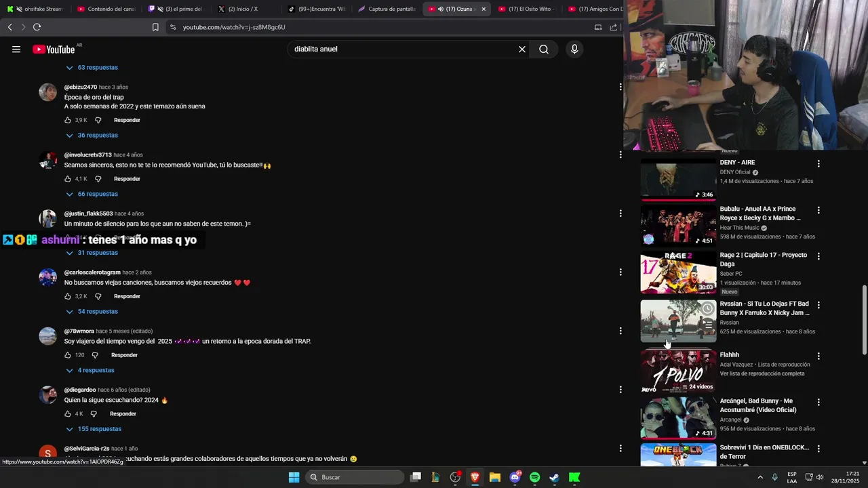
Task: Expand the 54 respuestas thread
Action: 92,312
